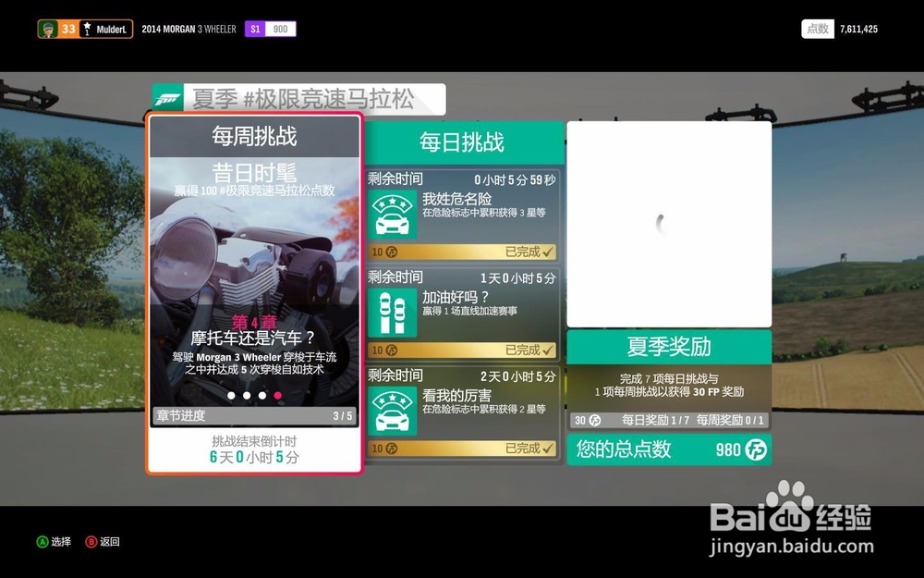Click the 昔日时髦 challenge title
The height and width of the screenshot is (578, 924).
click(x=254, y=173)
